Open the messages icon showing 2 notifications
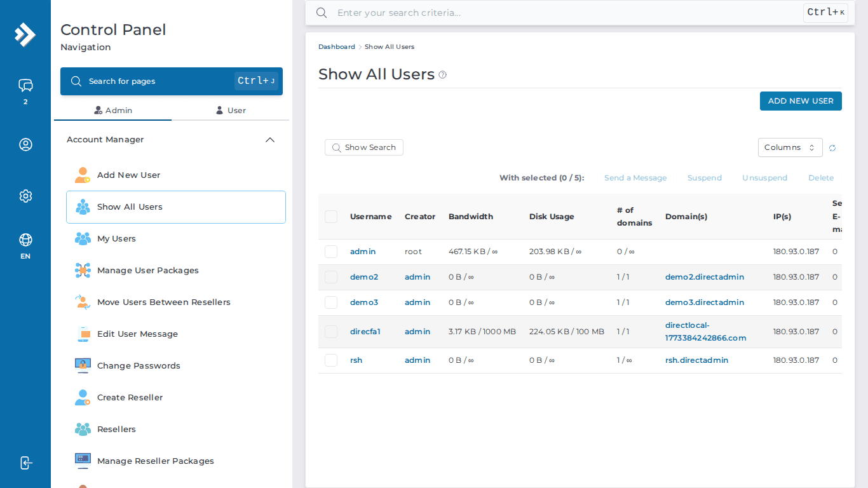The image size is (868, 488). pos(25,86)
